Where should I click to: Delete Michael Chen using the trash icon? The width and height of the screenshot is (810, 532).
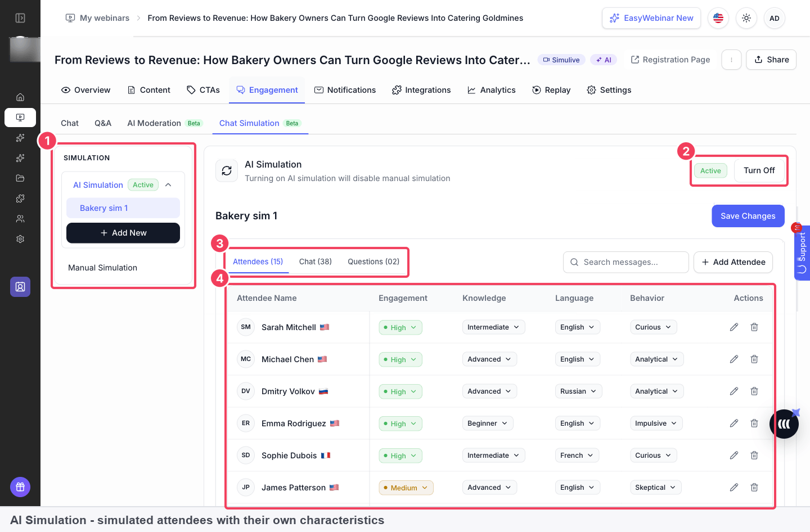coord(754,359)
